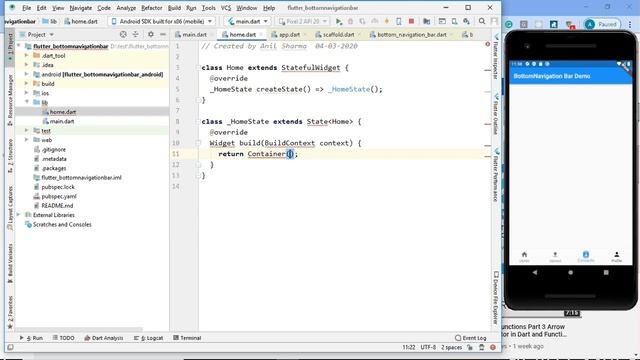Open the Flutter Performance side tab
This screenshot has width=640, height=360.
click(x=496, y=175)
